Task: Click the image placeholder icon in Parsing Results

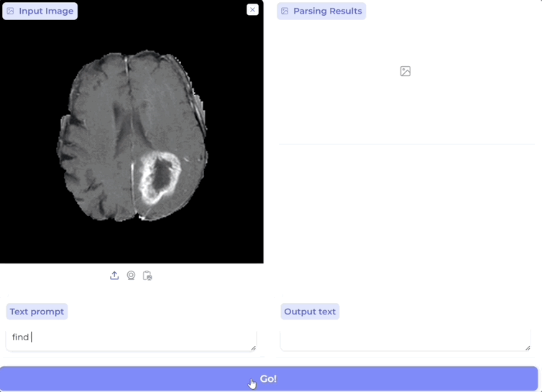Action: pos(405,71)
